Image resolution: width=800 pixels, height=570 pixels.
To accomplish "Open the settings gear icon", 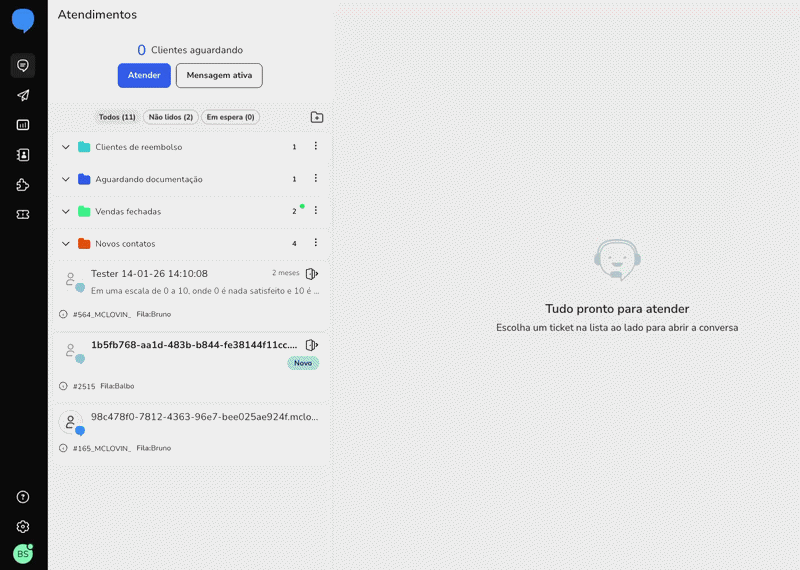I will point(23,526).
